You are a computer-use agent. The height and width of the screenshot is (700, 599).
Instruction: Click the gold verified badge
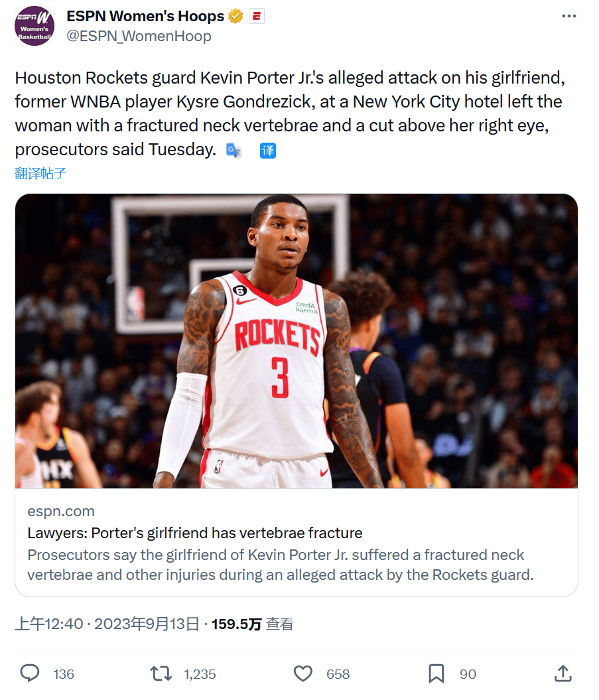[x=235, y=17]
